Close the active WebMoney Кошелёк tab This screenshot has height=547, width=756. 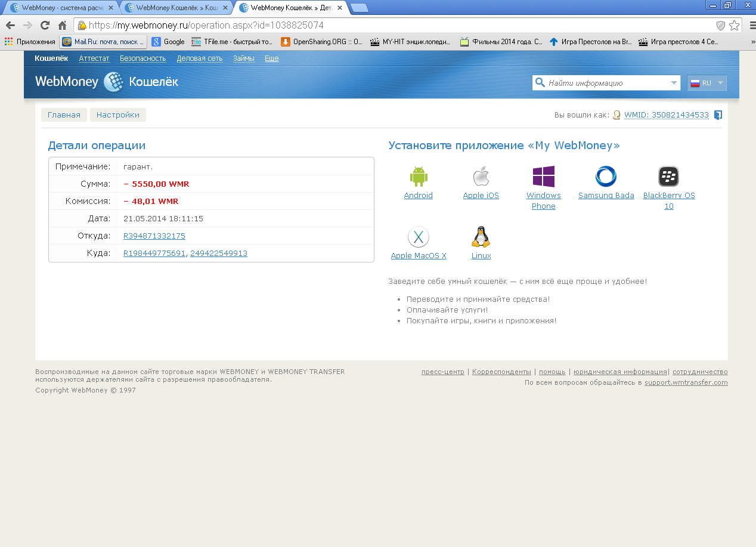point(340,8)
